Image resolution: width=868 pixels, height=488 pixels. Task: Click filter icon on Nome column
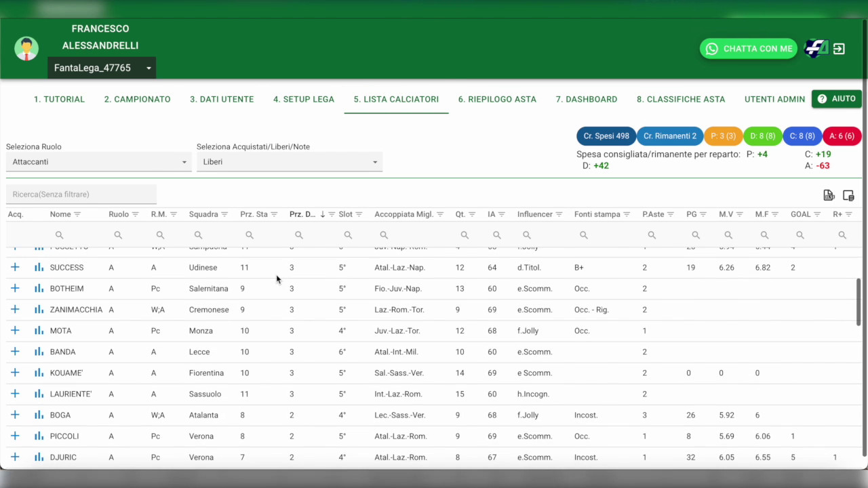point(77,214)
